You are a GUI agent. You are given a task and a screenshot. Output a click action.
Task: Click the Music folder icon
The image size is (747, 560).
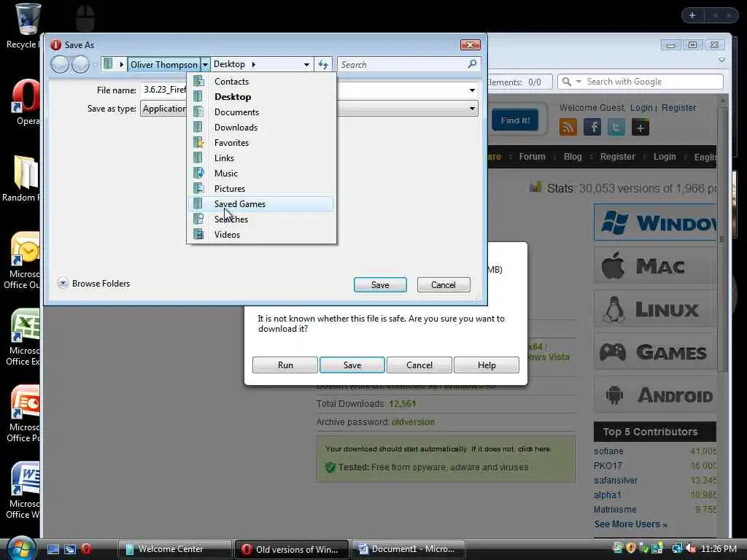point(198,173)
